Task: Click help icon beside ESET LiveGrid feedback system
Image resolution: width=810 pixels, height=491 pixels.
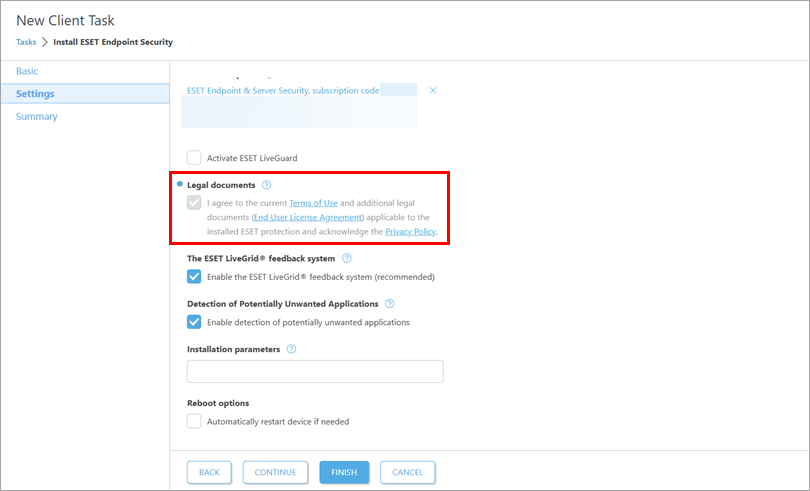Action: [x=346, y=258]
